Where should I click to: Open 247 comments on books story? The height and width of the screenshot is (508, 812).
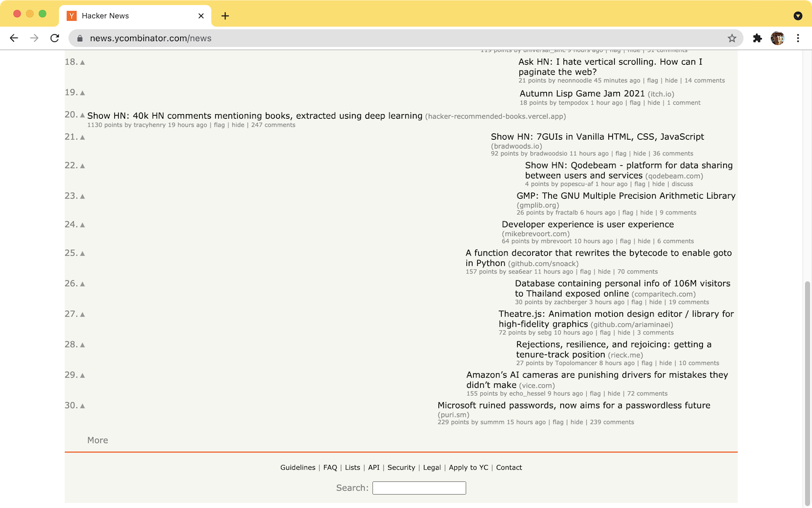[273, 125]
